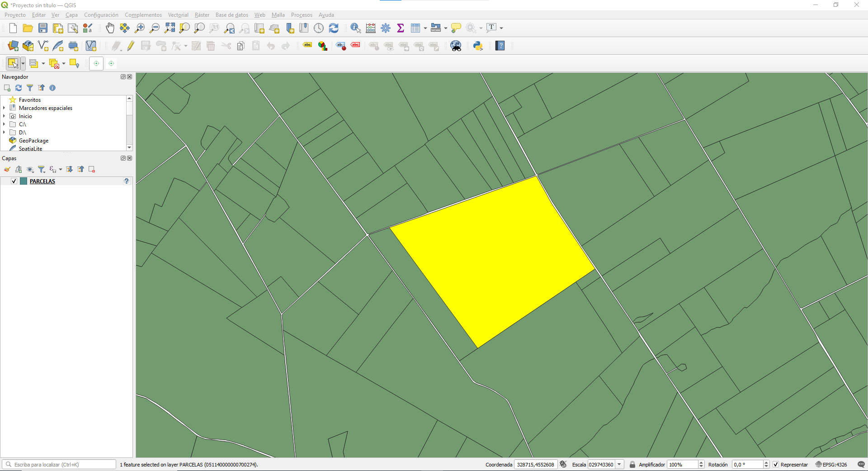Open the MetaSearch catalog tool
The width and height of the screenshot is (868, 471).
coord(456,45)
